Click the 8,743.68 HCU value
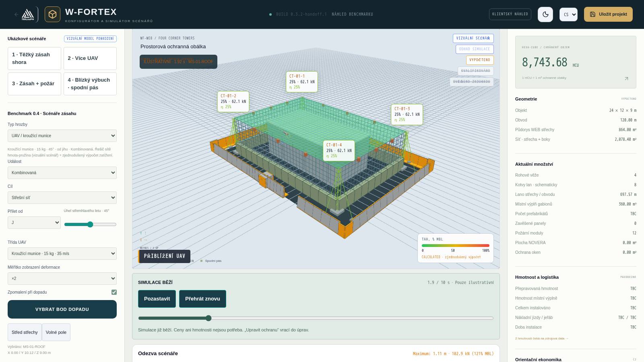Viewport: 644px width, 362px height. pyautogui.click(x=545, y=62)
